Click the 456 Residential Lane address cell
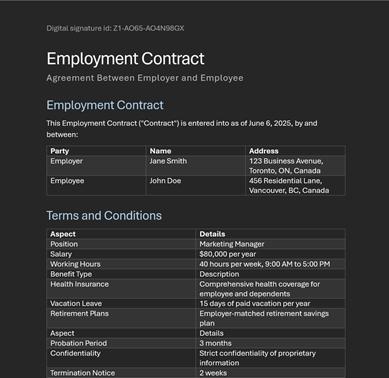This screenshot has width=389, height=378. (x=295, y=185)
